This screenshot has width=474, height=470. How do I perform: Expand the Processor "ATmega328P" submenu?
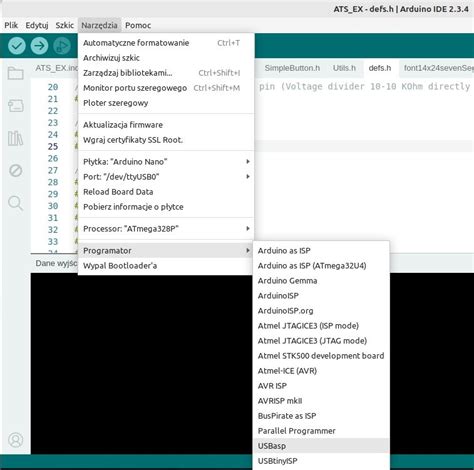coord(166,229)
